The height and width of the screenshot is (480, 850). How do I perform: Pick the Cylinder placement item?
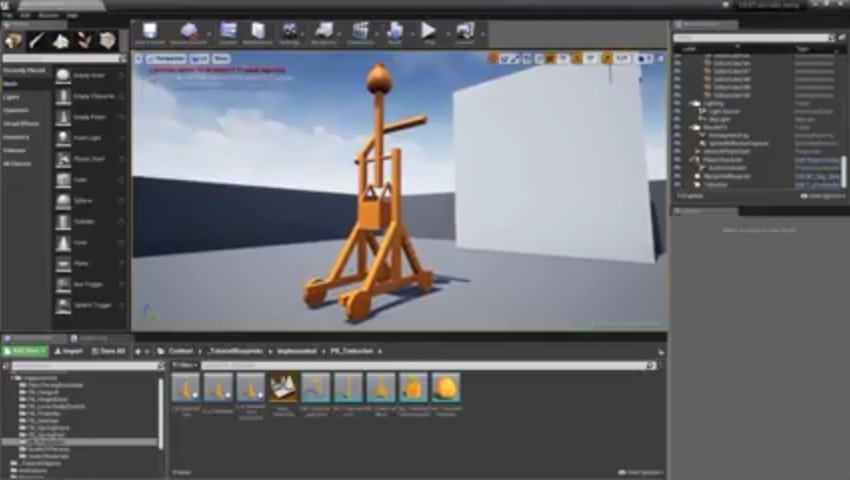tap(89, 222)
